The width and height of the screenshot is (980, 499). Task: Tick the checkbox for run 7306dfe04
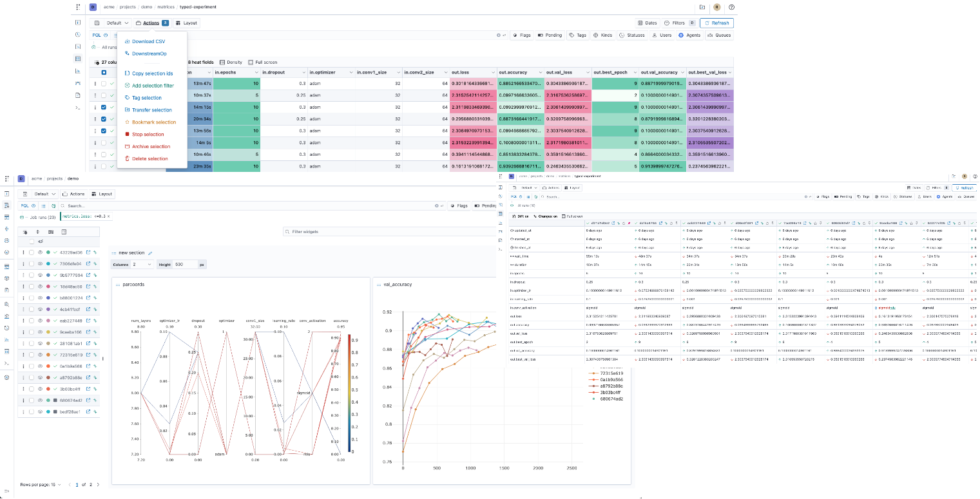(31, 264)
